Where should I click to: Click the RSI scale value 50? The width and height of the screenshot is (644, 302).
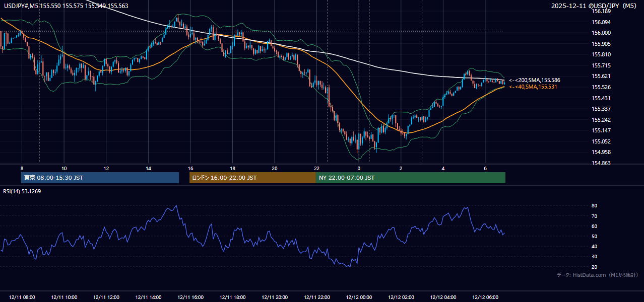click(595, 236)
